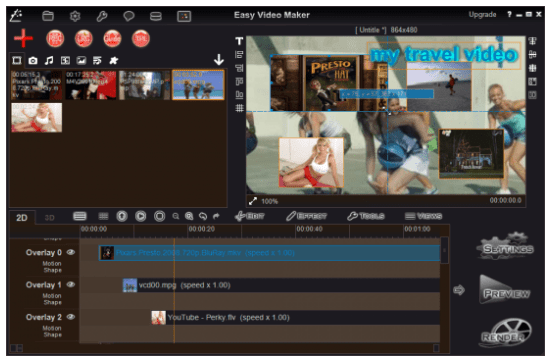Click the speech bubble feedback icon
This screenshot has width=550, height=363.
pyautogui.click(x=129, y=16)
